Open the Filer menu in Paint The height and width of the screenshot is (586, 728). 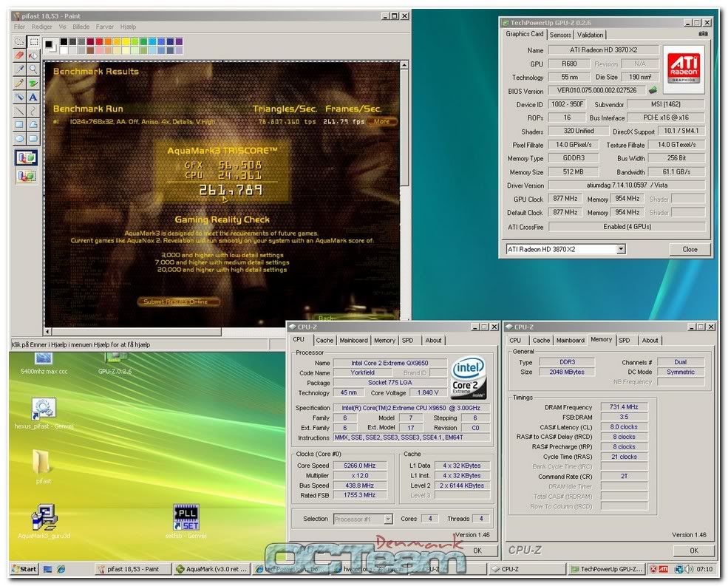(x=19, y=27)
